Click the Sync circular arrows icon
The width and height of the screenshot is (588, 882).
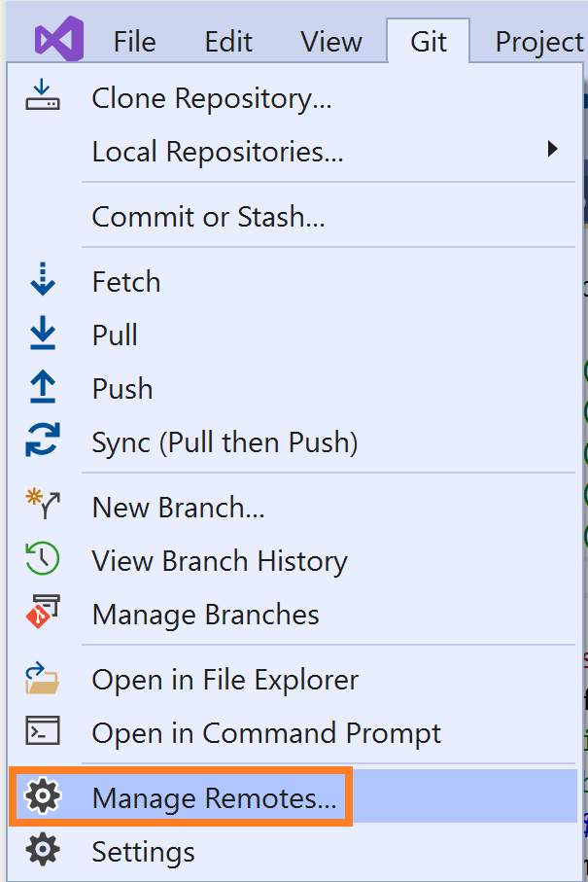tap(43, 441)
